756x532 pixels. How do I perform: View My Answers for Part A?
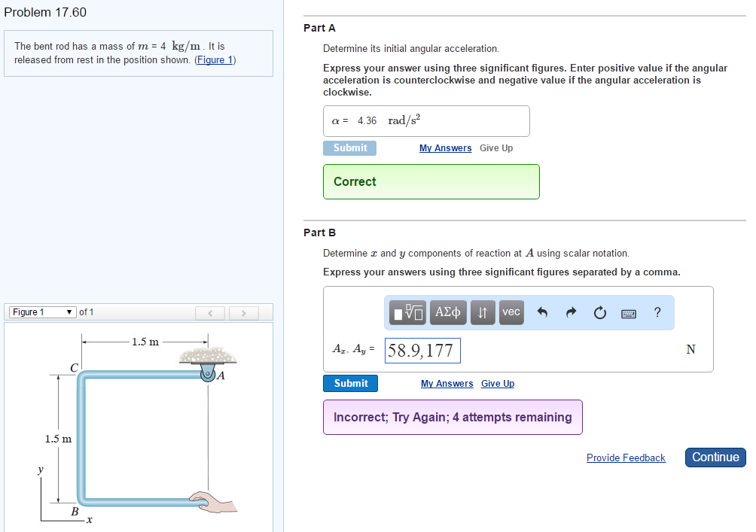click(x=445, y=147)
